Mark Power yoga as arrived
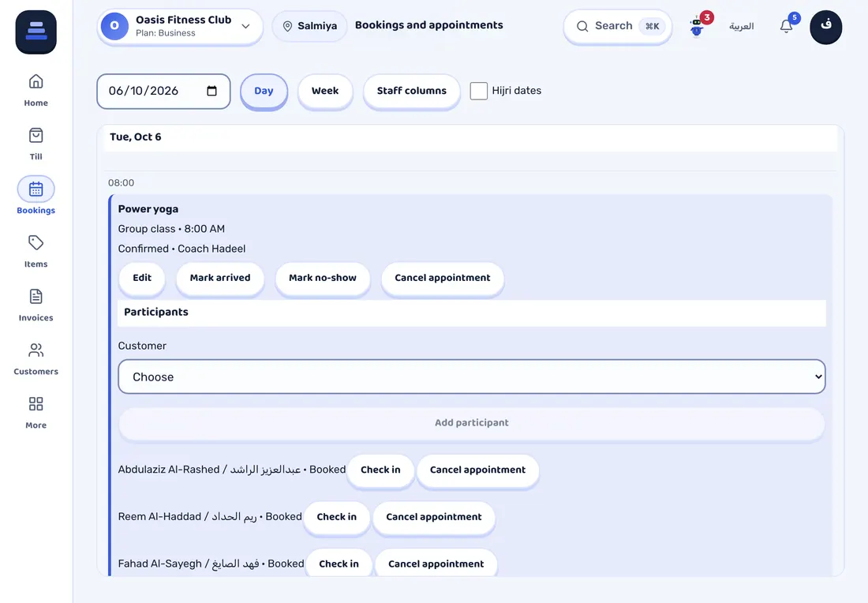 click(220, 278)
